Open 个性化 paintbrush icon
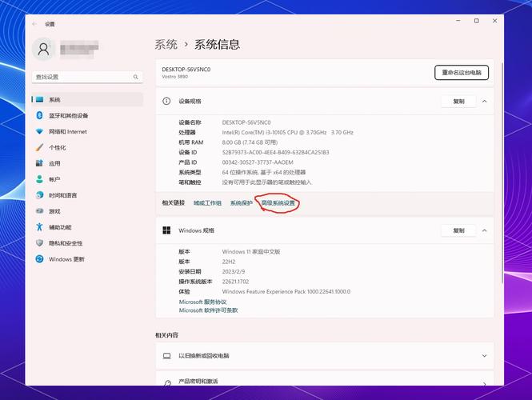 (39, 147)
